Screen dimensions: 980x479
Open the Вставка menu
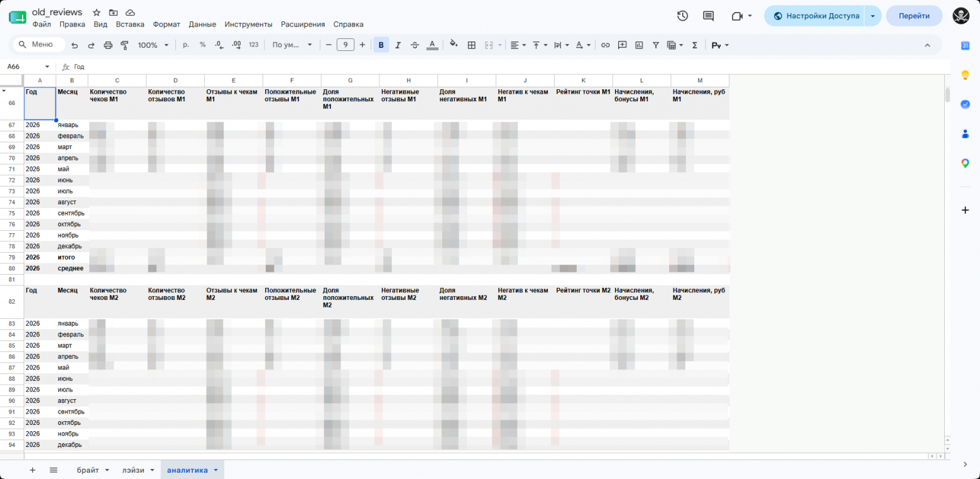[x=130, y=25]
